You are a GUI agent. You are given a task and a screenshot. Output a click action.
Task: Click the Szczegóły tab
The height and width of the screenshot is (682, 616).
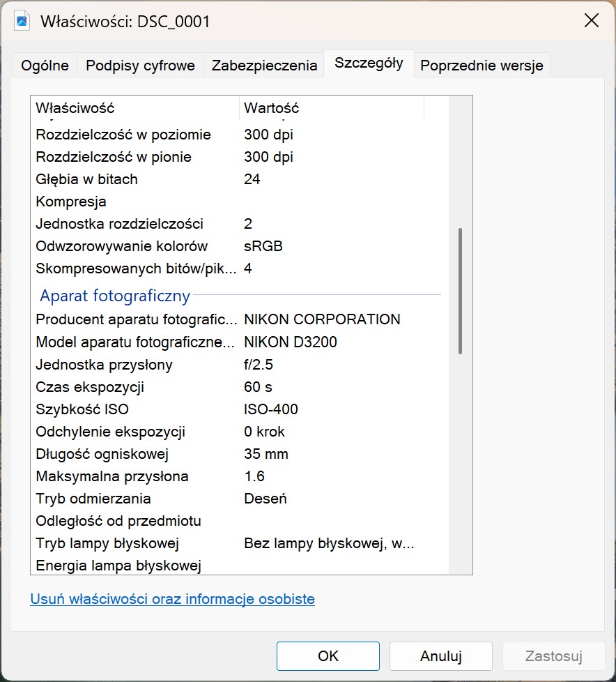pyautogui.click(x=369, y=63)
